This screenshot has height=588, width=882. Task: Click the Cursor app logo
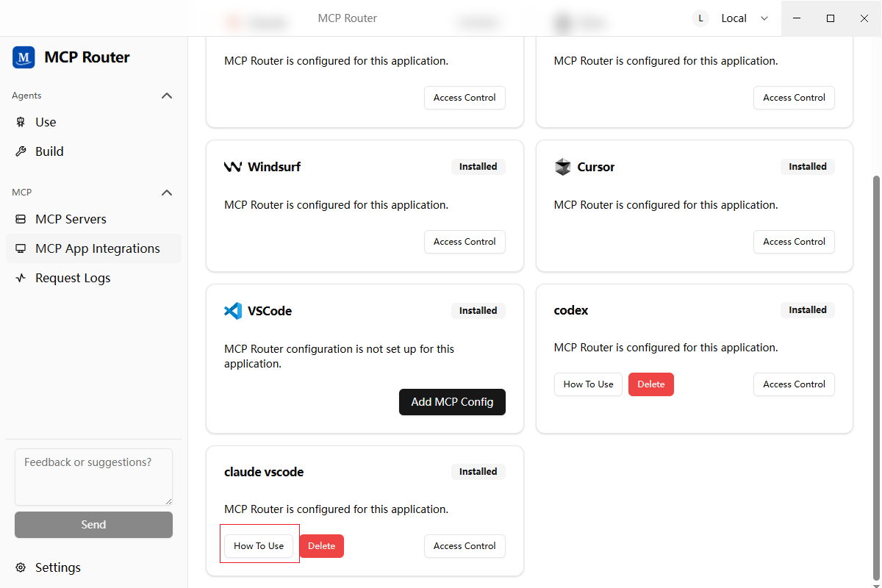pos(562,167)
